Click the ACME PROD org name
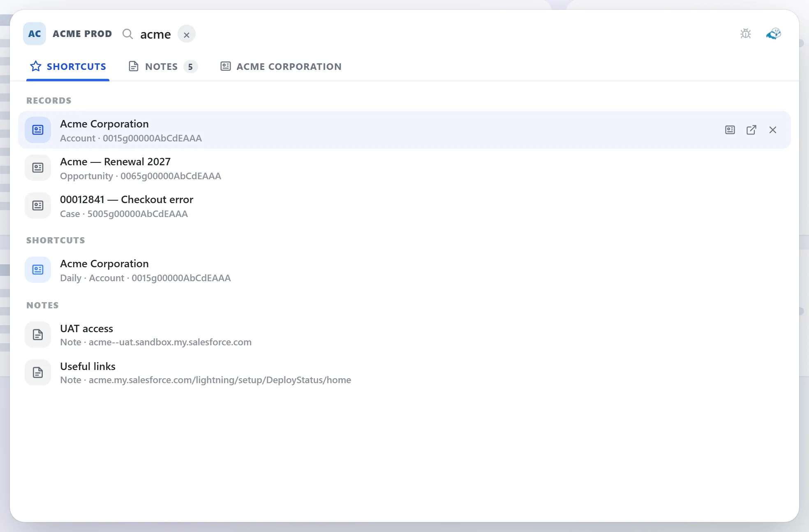The height and width of the screenshot is (532, 809). 82,34
